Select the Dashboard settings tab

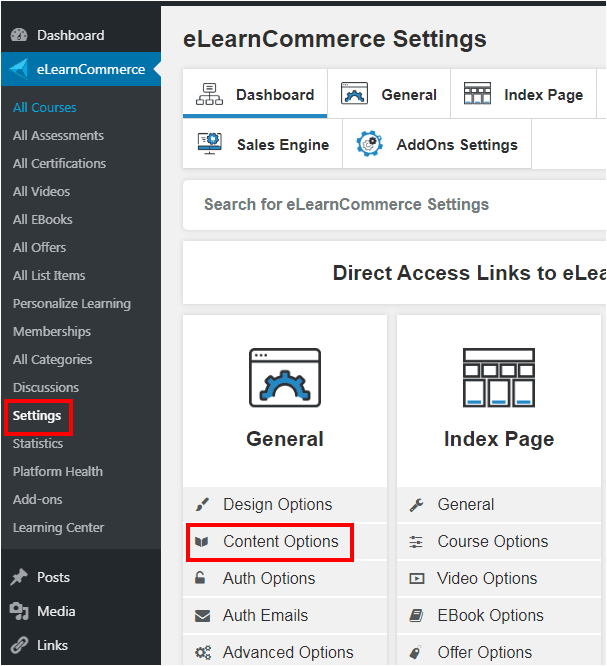(255, 94)
